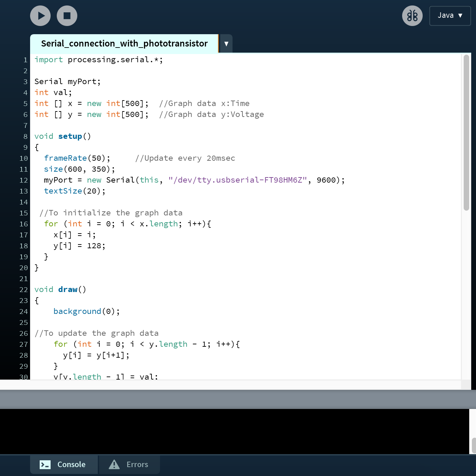Click the '//Update every 20msec' comment
476x476 pixels.
pos(185,158)
